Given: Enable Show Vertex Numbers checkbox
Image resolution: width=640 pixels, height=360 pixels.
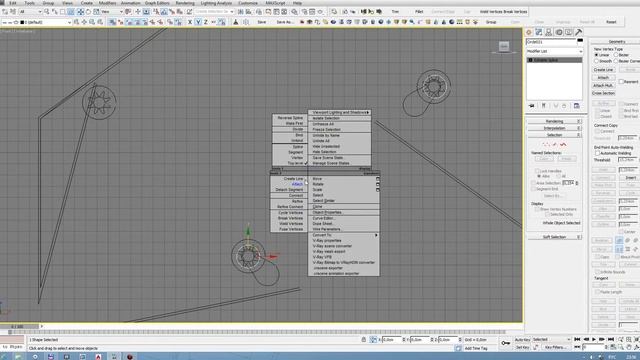Looking at the screenshot, I should click(x=537, y=209).
